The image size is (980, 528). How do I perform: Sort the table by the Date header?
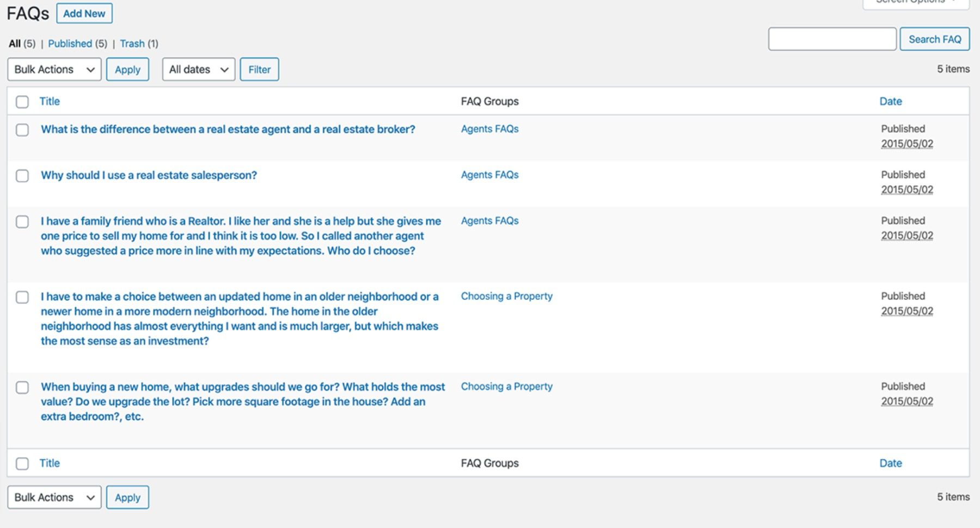pos(890,101)
